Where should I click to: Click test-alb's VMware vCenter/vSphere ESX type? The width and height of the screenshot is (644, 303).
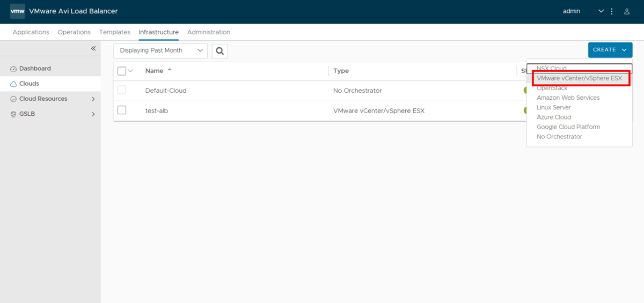379,110
